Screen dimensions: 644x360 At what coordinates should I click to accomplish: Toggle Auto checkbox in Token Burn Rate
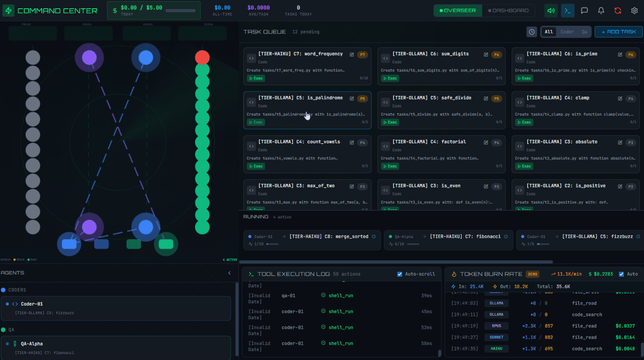click(622, 274)
